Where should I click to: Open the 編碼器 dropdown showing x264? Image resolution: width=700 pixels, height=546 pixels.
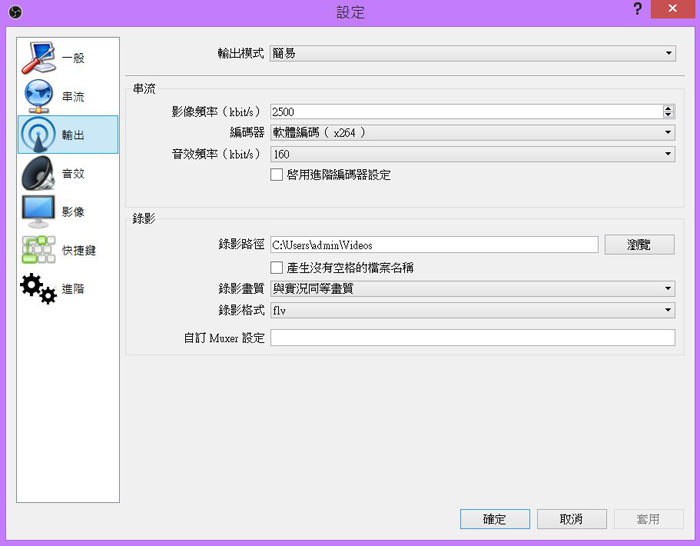point(473,133)
